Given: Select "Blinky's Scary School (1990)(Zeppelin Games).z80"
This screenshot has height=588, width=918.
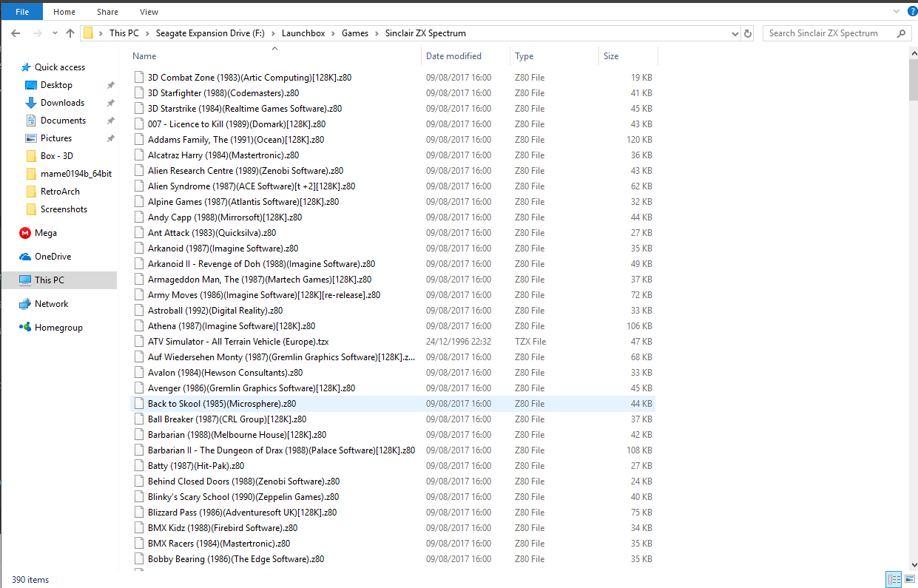Looking at the screenshot, I should 243,497.
